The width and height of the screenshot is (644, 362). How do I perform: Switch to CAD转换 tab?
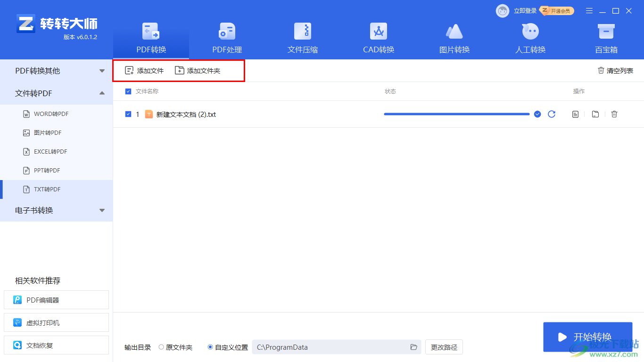[379, 40]
